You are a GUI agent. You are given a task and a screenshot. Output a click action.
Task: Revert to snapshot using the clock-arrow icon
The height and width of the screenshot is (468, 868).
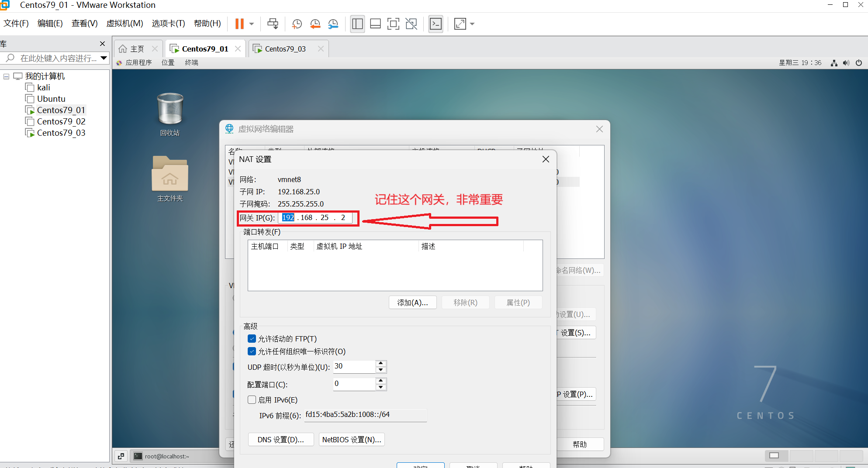coord(315,24)
